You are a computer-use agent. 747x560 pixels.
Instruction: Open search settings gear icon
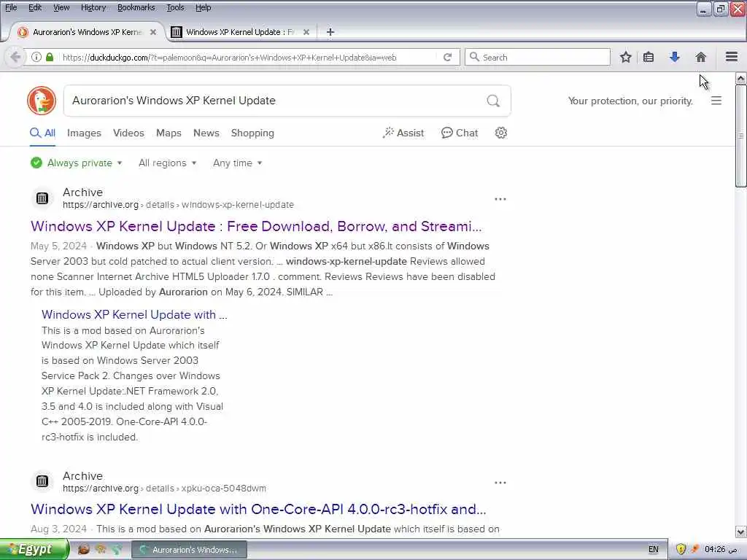[x=500, y=133]
